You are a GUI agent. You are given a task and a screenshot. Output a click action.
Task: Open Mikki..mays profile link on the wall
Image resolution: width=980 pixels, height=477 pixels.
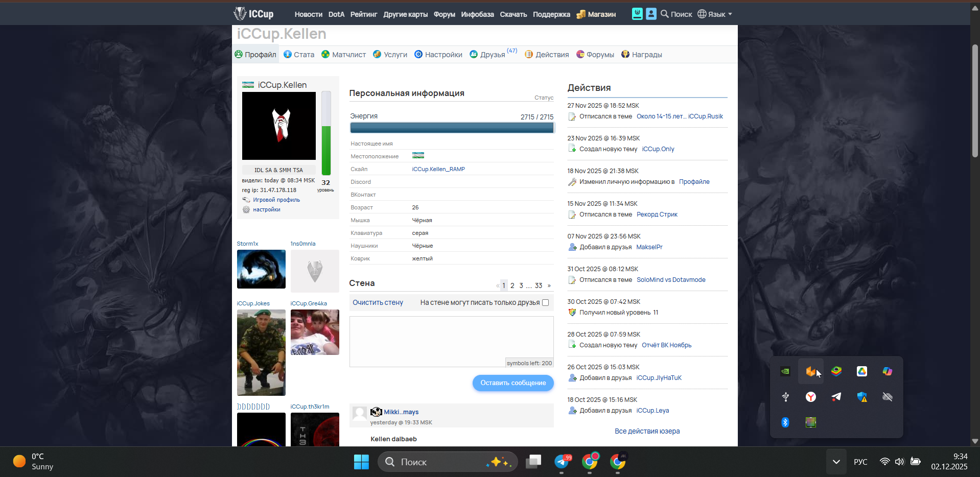[401, 412]
